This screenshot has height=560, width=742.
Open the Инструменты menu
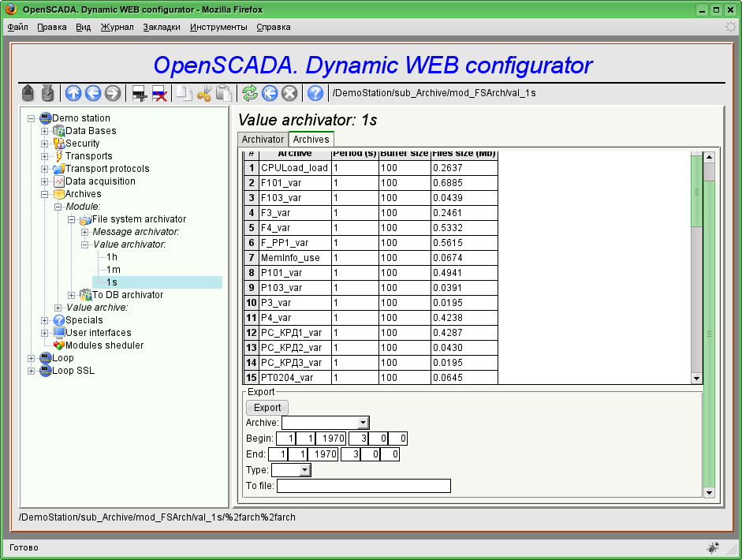click(x=218, y=27)
